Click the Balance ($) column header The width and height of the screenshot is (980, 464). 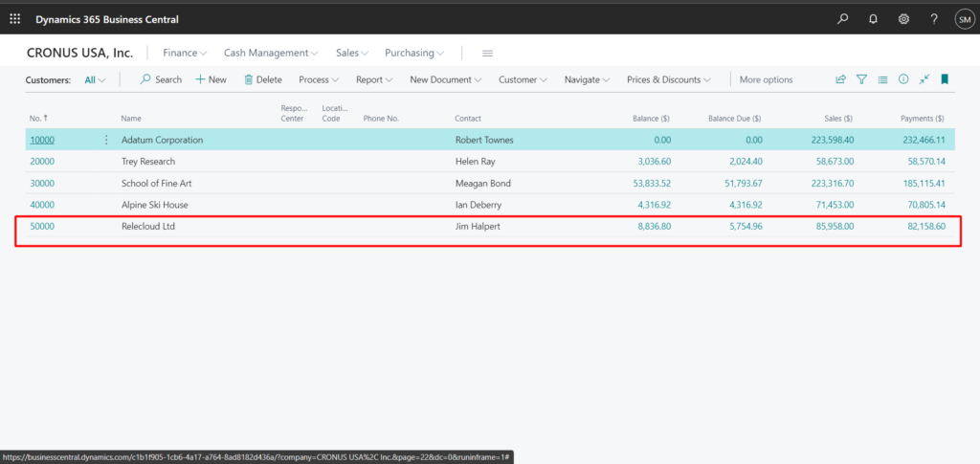click(x=652, y=118)
